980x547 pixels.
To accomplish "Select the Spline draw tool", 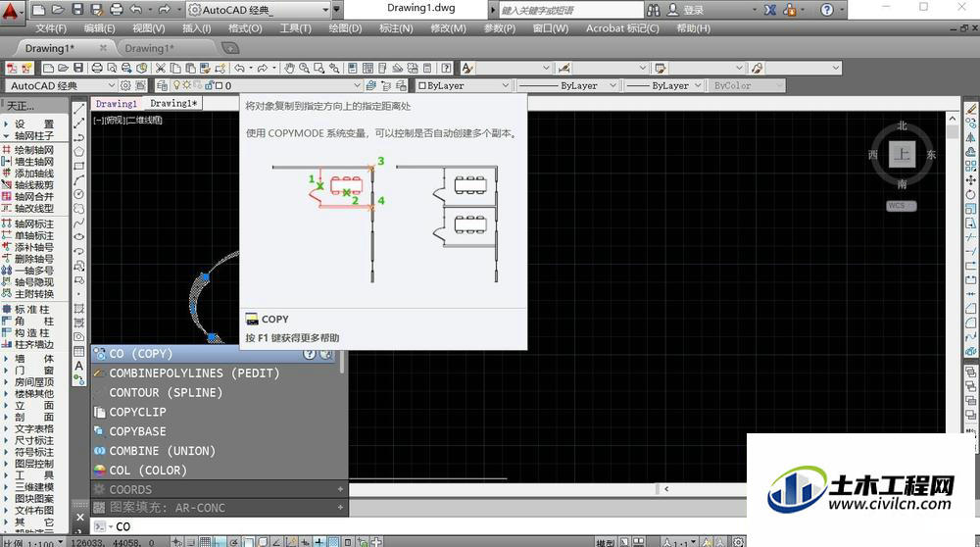I will (x=78, y=223).
